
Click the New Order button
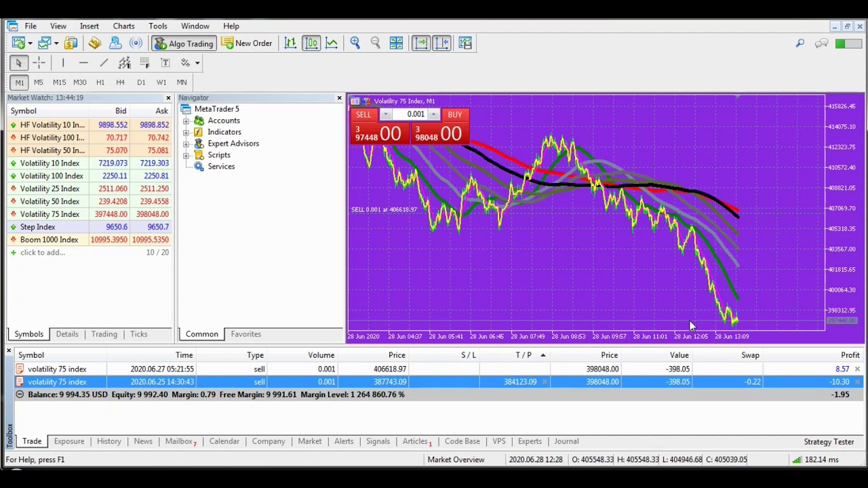(x=247, y=43)
